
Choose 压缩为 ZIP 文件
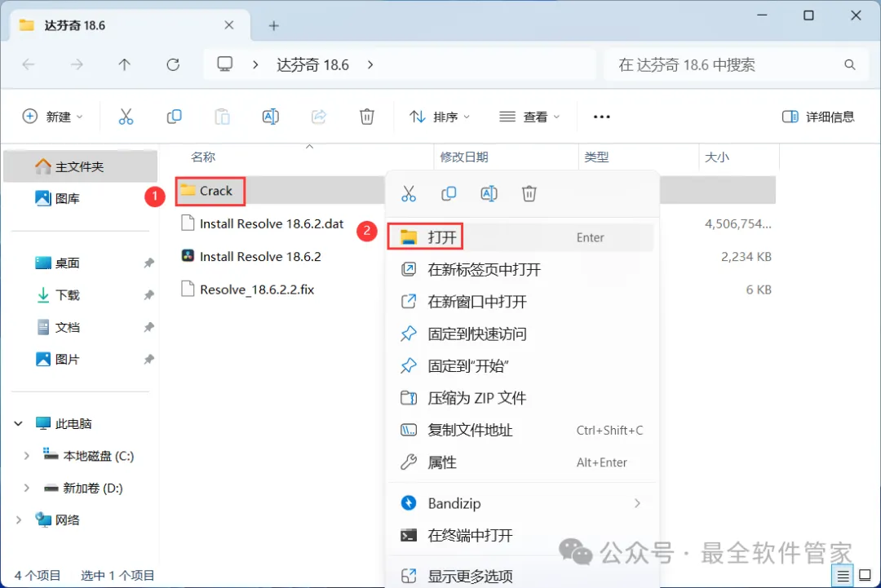[x=520, y=398]
